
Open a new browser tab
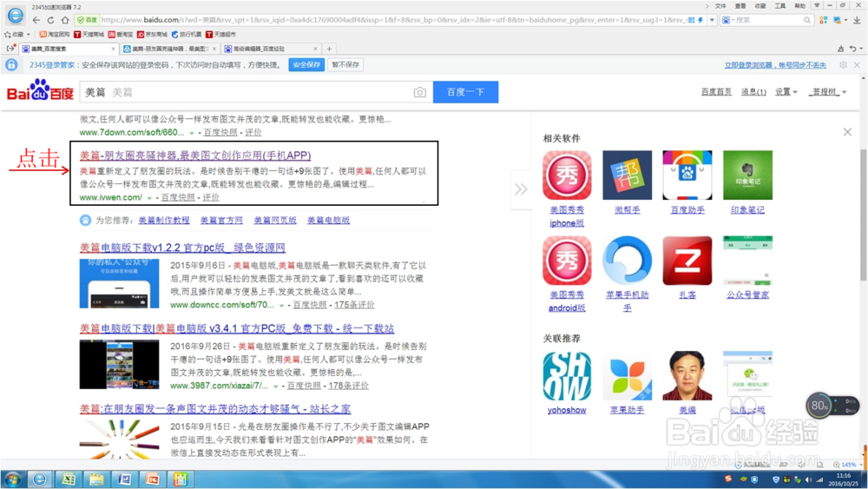pyautogui.click(x=329, y=49)
